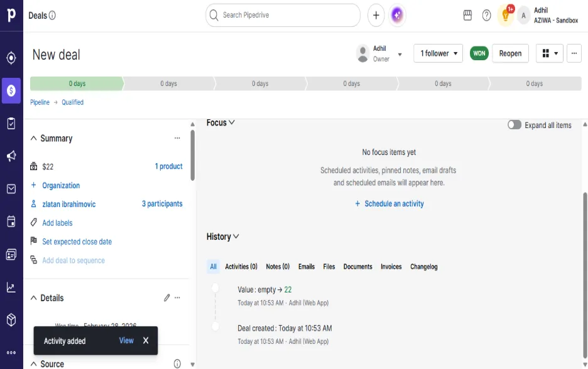Open the sidebar More menu dots
Image resolution: width=588 pixels, height=369 pixels.
(x=11, y=353)
